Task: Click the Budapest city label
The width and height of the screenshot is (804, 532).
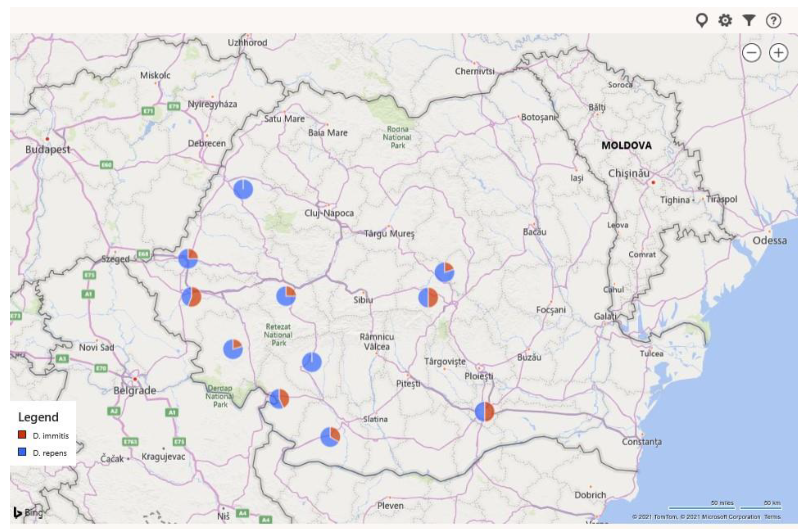Action: pyautogui.click(x=47, y=149)
